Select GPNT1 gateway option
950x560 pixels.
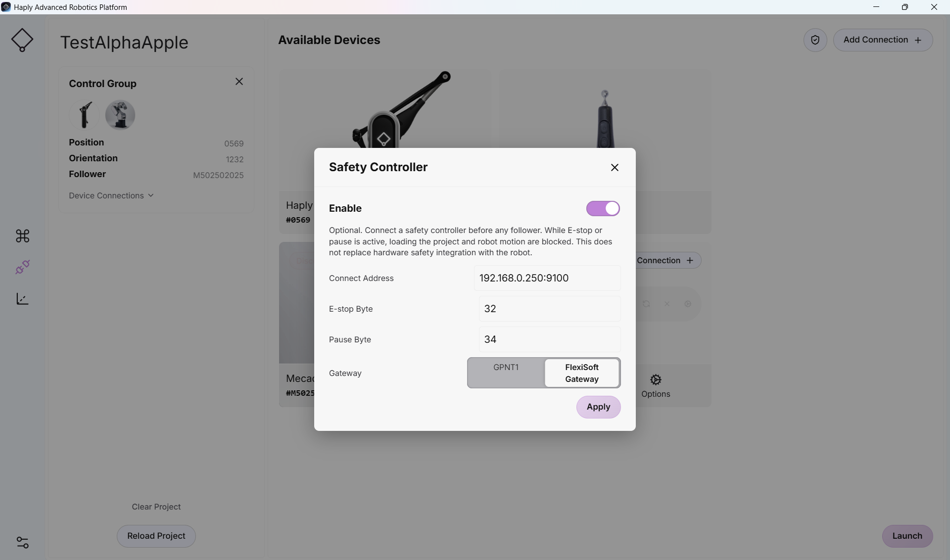tap(506, 367)
